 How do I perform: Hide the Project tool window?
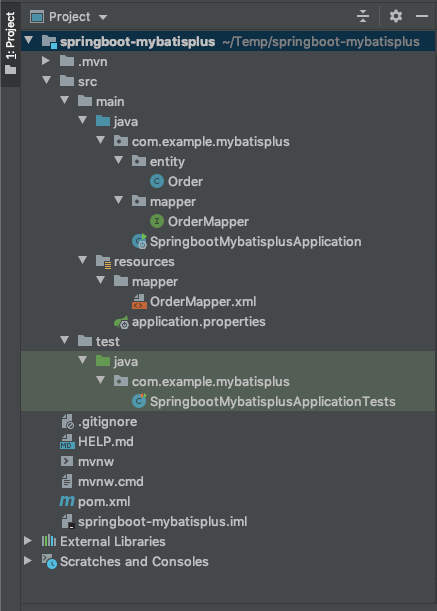422,16
